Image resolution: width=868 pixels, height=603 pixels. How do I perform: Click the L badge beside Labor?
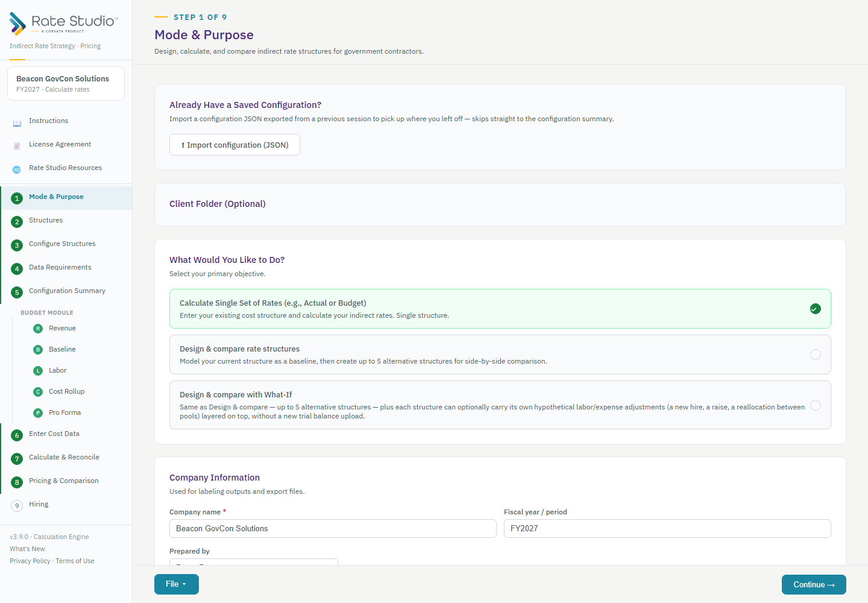[x=38, y=371]
